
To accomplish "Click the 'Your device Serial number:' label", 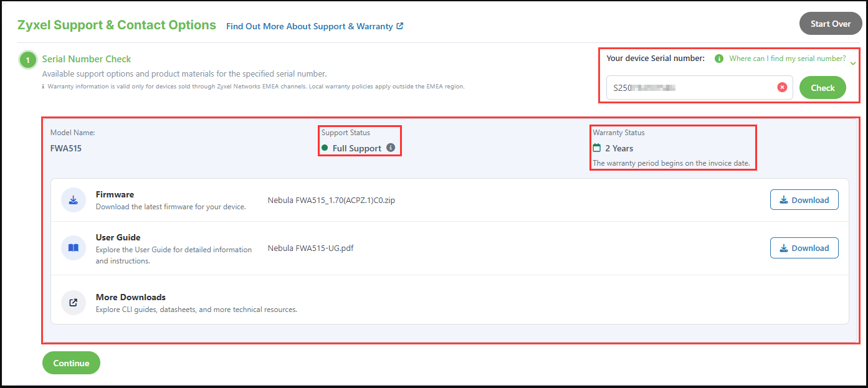I will (x=656, y=59).
